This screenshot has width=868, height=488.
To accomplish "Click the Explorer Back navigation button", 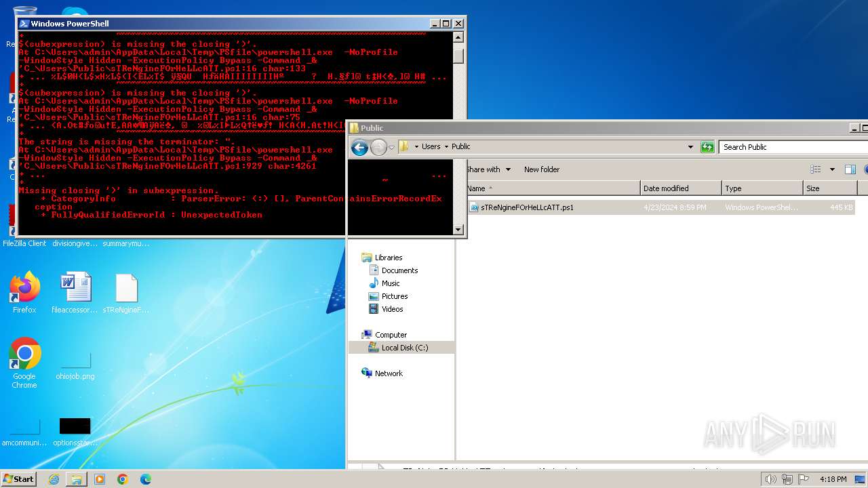I will (359, 147).
